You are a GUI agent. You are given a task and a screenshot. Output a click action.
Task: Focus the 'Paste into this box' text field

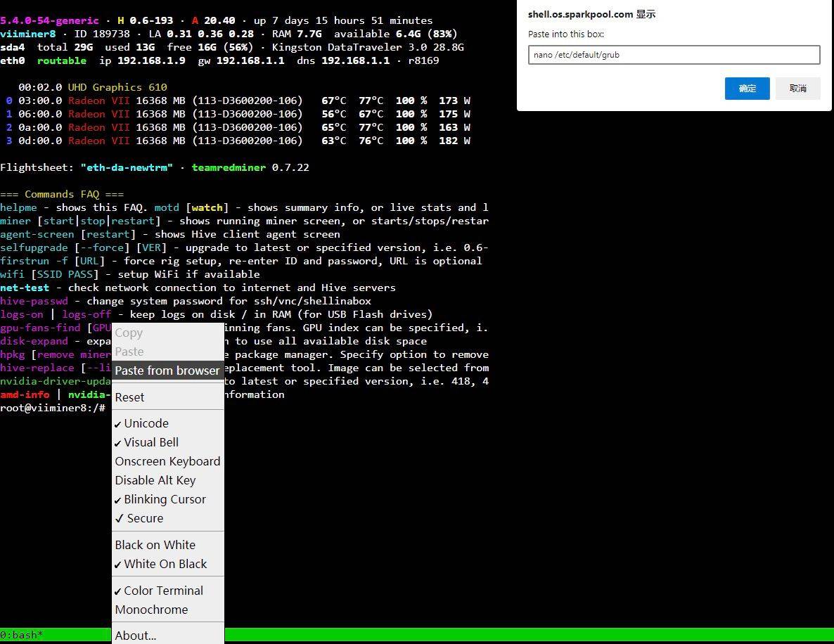[x=674, y=55]
